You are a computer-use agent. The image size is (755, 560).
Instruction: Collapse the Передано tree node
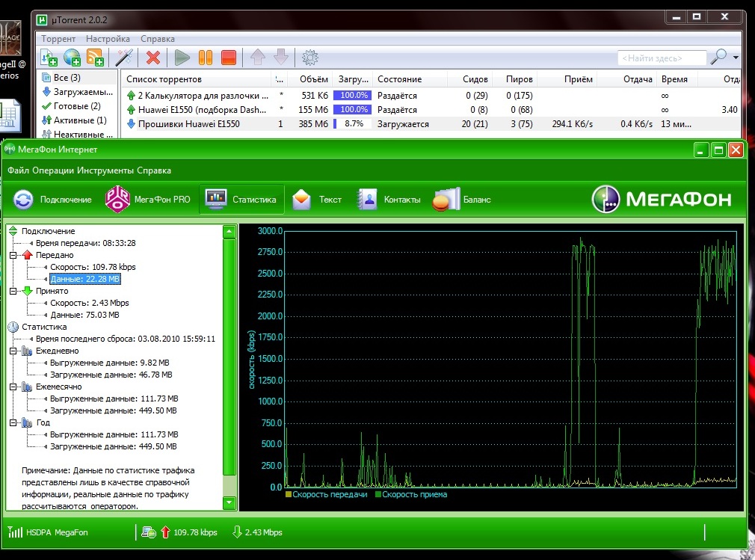[x=13, y=255]
